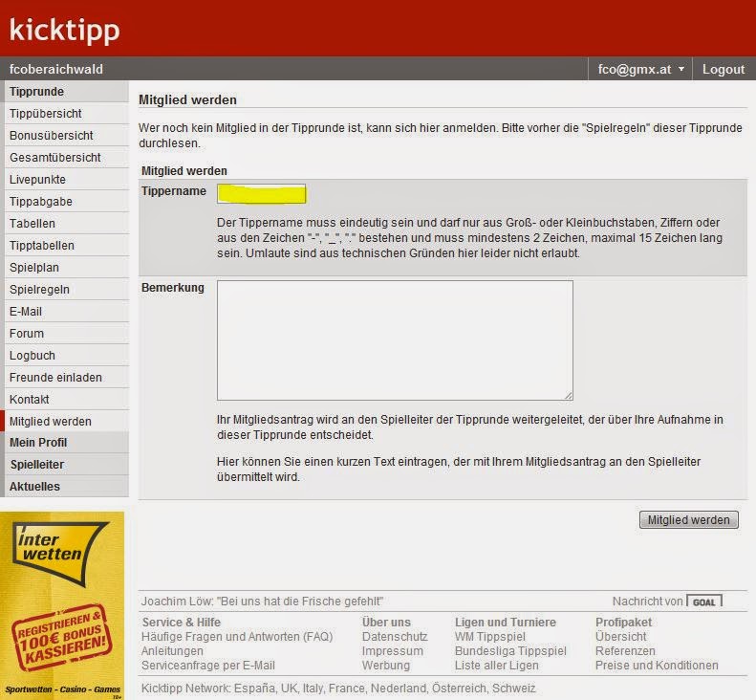Switch to Kicktipp Nederland site

(x=399, y=688)
